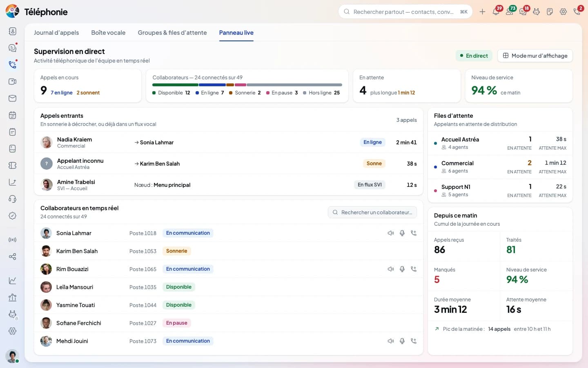Viewport: 588px width, 368px height.
Task: Click the microphone icon on Sonia Lahmar's row
Action: 402,233
